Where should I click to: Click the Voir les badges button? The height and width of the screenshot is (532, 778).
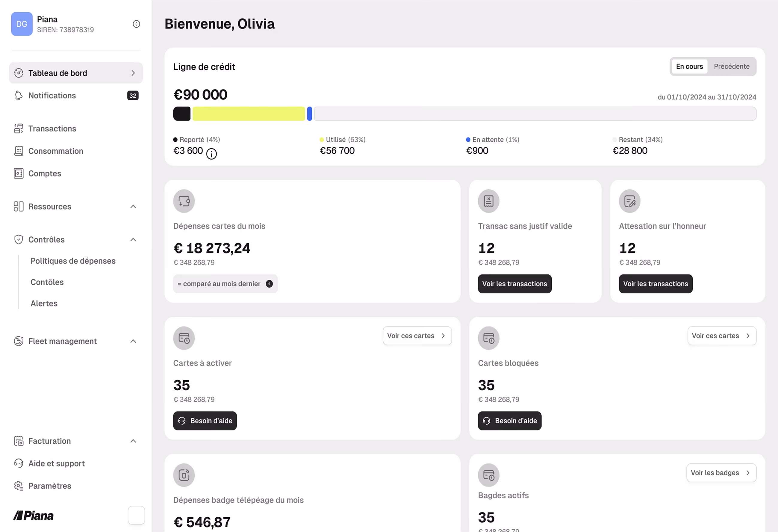pyautogui.click(x=721, y=473)
